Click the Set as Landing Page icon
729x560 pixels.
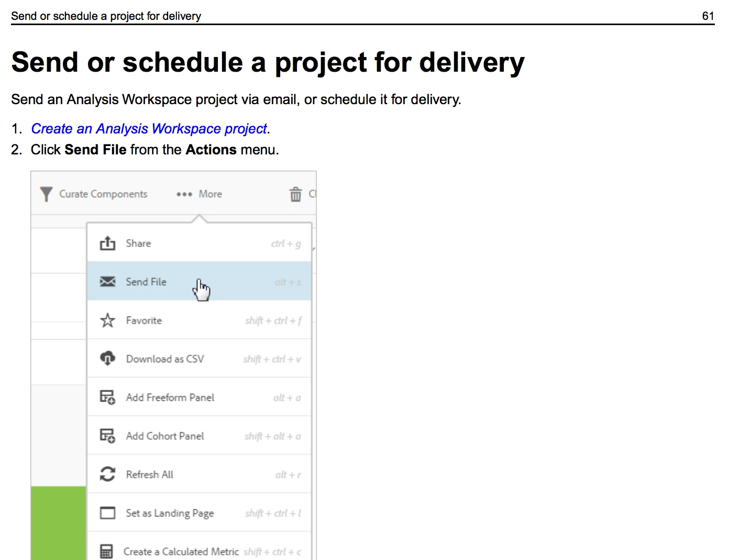tap(107, 513)
